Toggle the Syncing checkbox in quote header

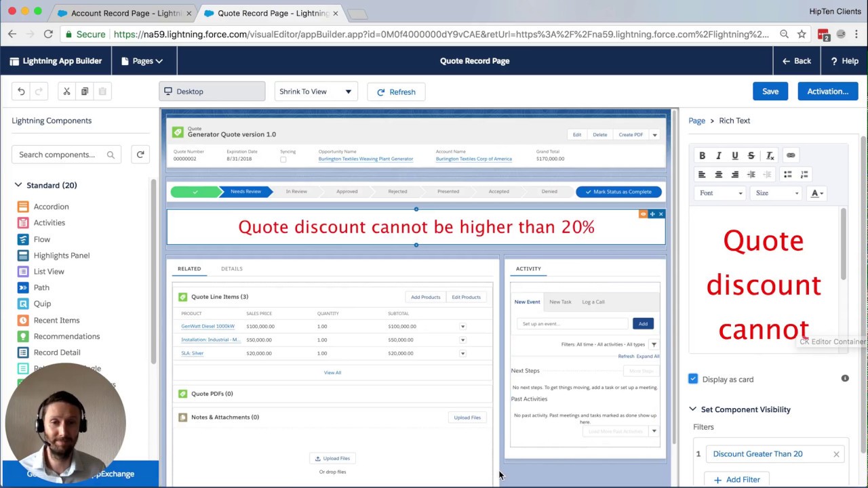283,159
